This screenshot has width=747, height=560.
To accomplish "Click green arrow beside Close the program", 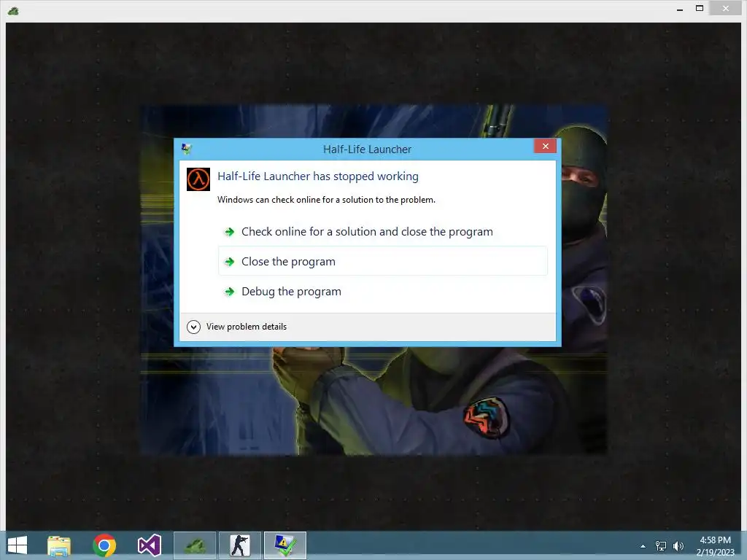I will tap(230, 262).
